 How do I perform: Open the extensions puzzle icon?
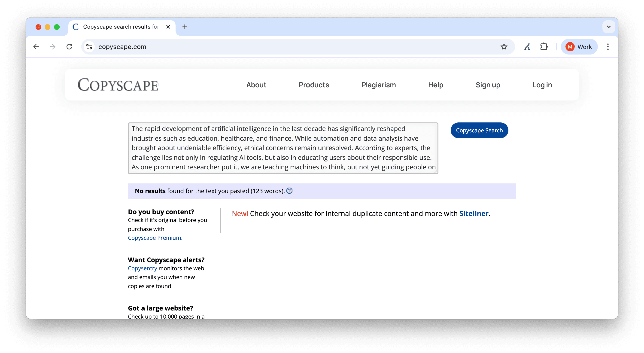[544, 47]
